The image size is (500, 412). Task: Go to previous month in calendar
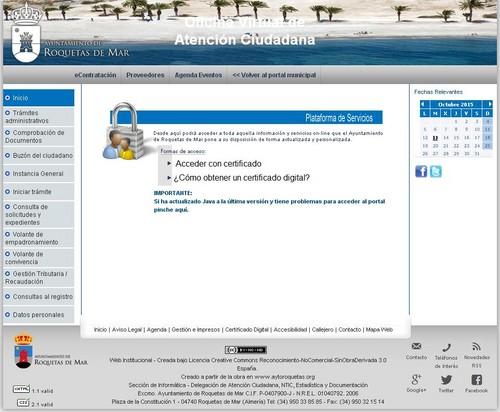(x=423, y=104)
